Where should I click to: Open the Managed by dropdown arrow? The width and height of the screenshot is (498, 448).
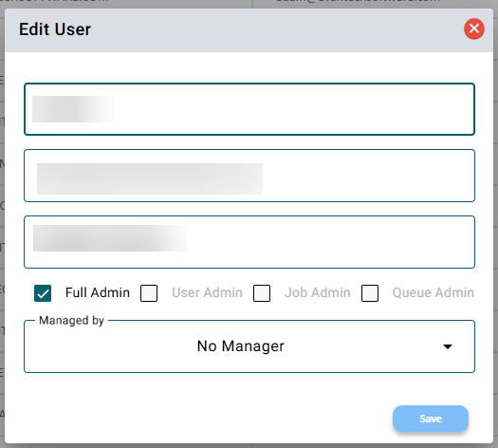pos(448,346)
